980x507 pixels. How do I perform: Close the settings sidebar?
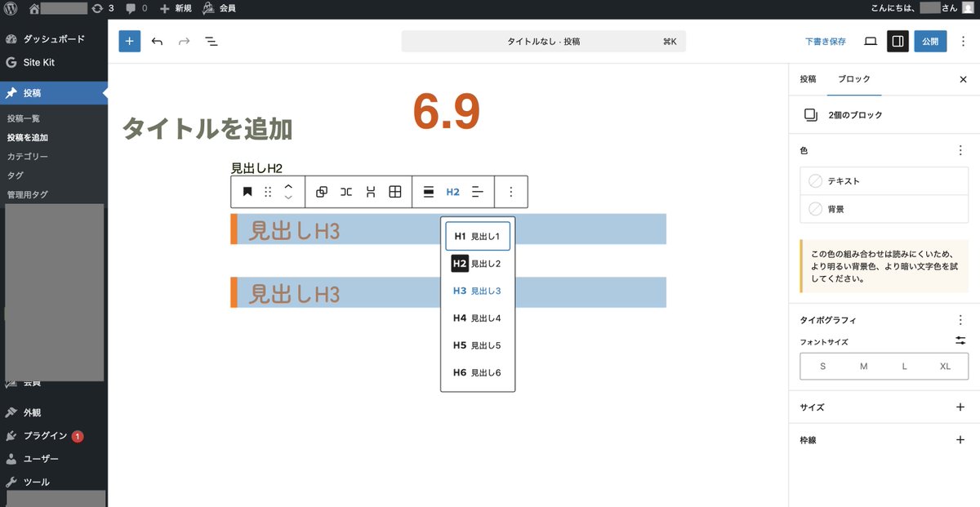coord(963,79)
